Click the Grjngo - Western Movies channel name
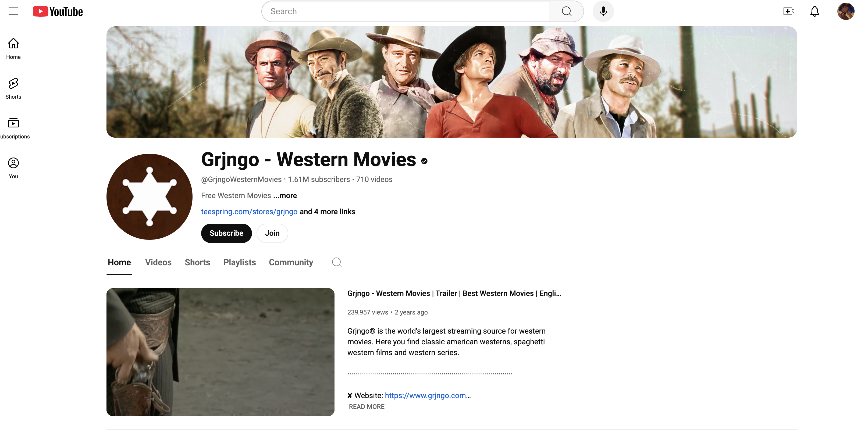 [308, 159]
